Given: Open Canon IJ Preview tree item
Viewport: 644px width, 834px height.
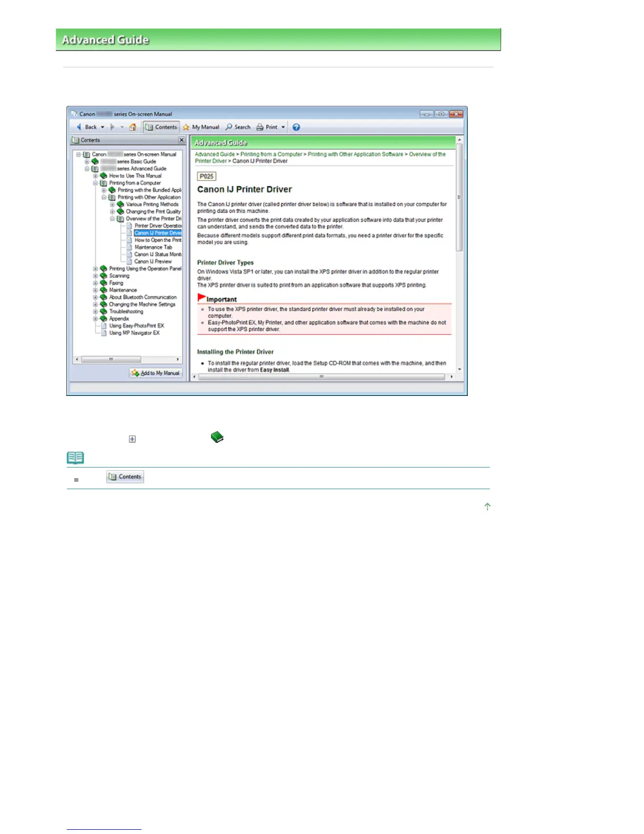Looking at the screenshot, I should point(153,261).
